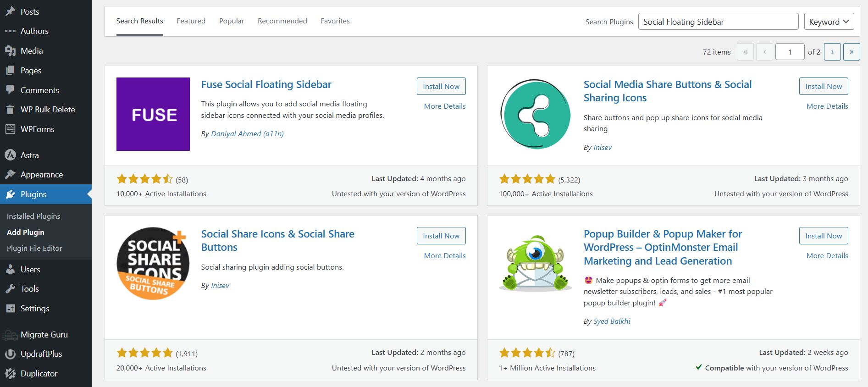The width and height of the screenshot is (868, 387).
Task: Jump to last page of results
Action: pyautogui.click(x=851, y=52)
